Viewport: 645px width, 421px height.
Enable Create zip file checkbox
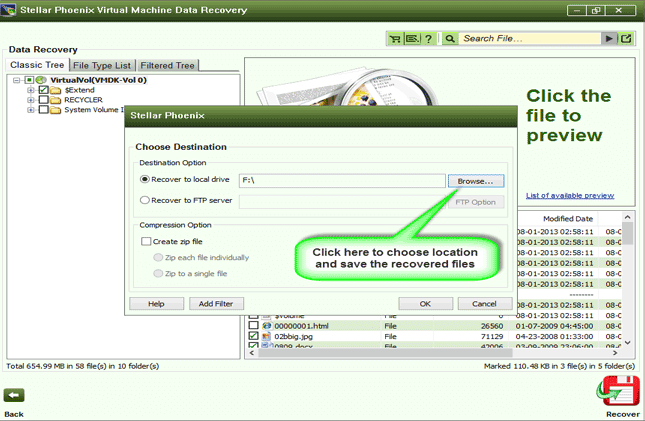tap(146, 242)
